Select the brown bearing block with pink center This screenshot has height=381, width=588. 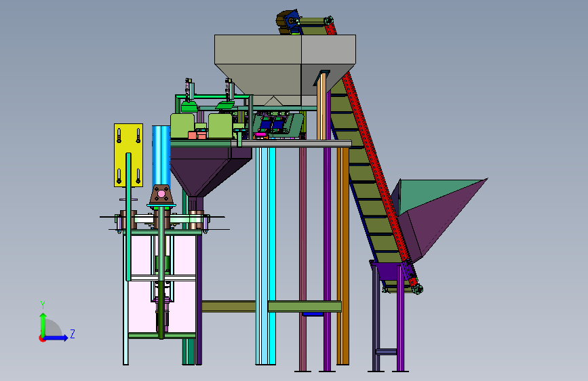(161, 195)
